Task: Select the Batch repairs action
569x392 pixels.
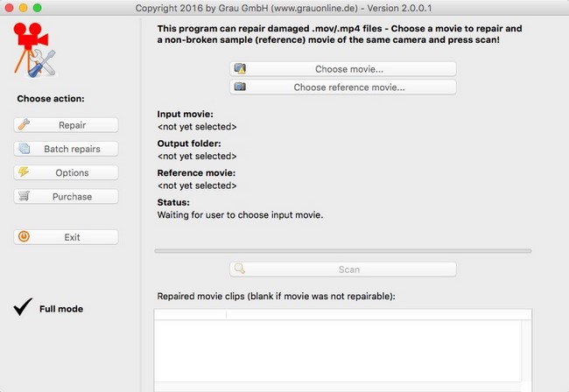Action: [72, 149]
